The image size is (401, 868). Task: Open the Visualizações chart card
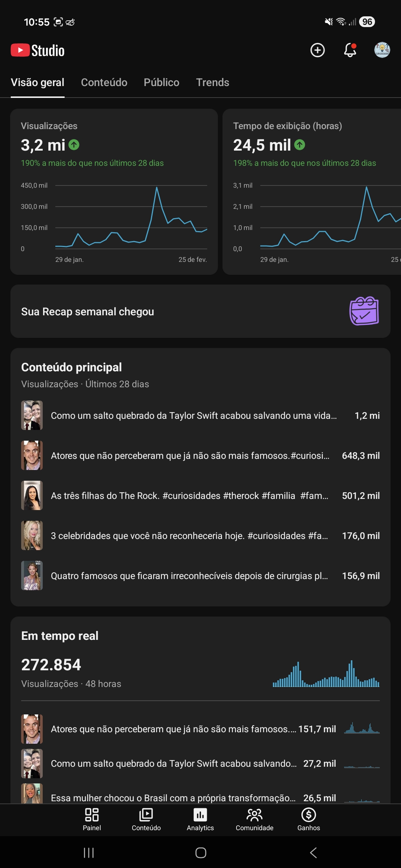click(x=114, y=191)
